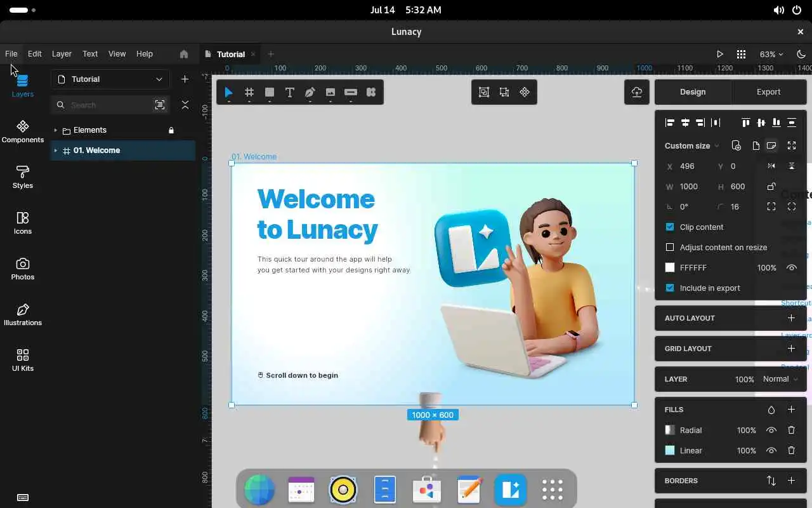Select the Move (arrow) tool
Viewport: 812px width, 508px height.
[228, 93]
